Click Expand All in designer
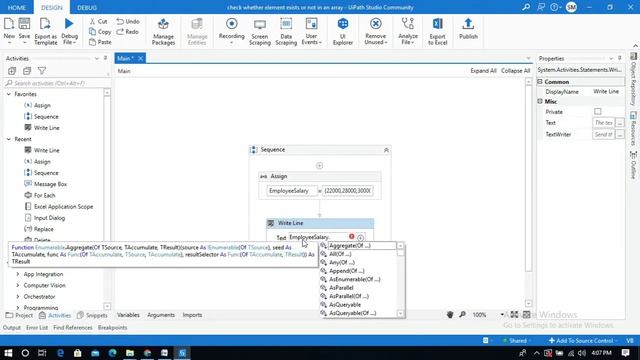The width and height of the screenshot is (640, 360). pyautogui.click(x=483, y=71)
